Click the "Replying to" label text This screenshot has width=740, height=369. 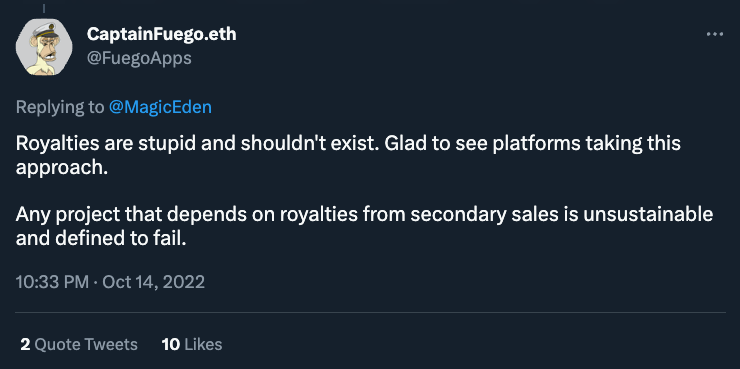click(x=59, y=107)
